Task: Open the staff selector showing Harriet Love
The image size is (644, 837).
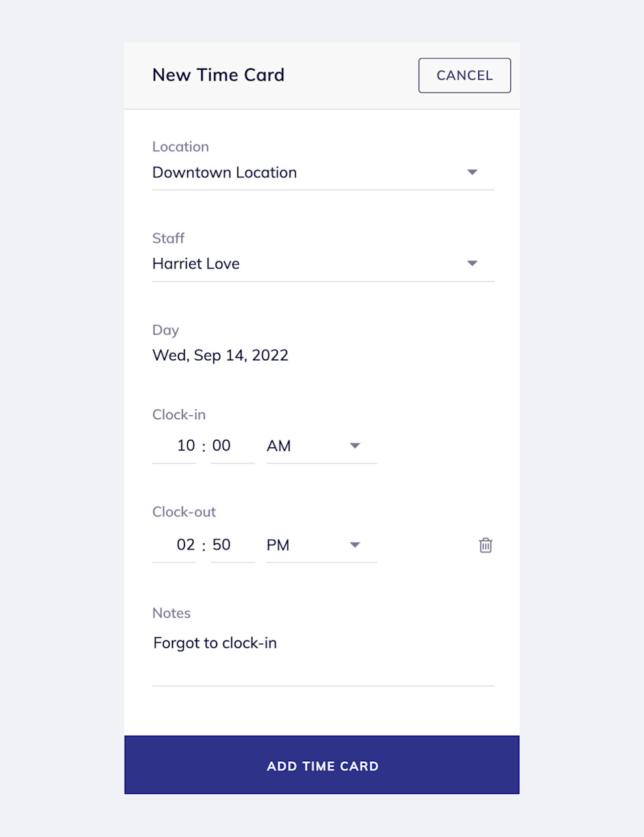Action: pyautogui.click(x=196, y=264)
